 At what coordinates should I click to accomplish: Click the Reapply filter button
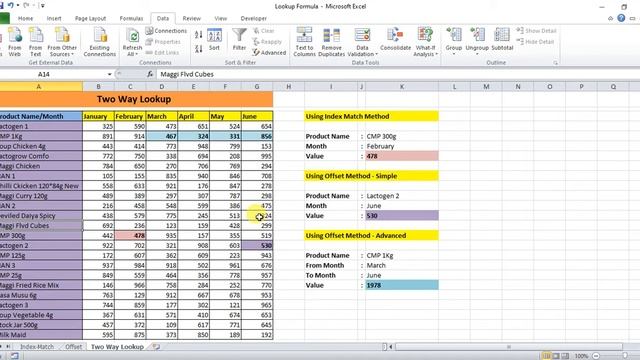pyautogui.click(x=267, y=42)
